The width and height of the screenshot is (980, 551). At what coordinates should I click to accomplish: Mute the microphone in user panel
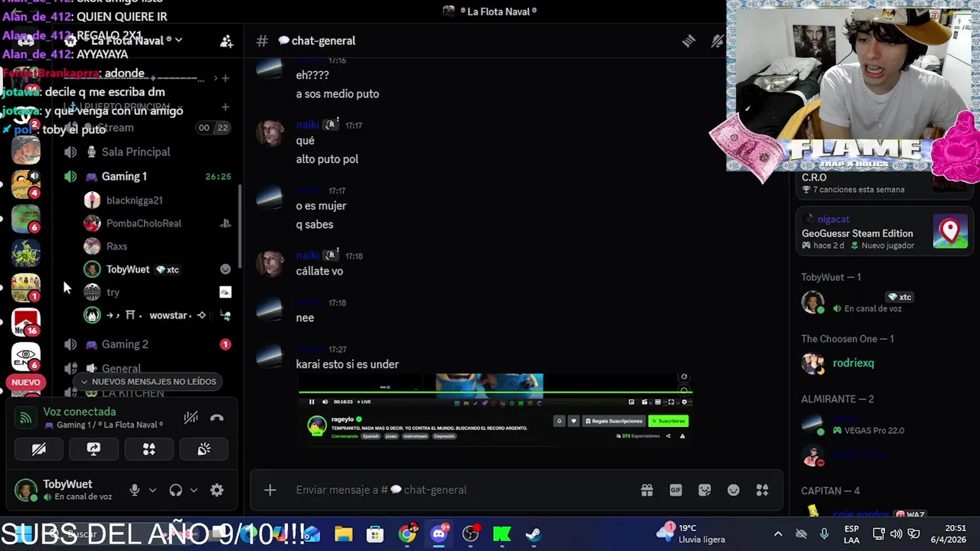point(135,491)
